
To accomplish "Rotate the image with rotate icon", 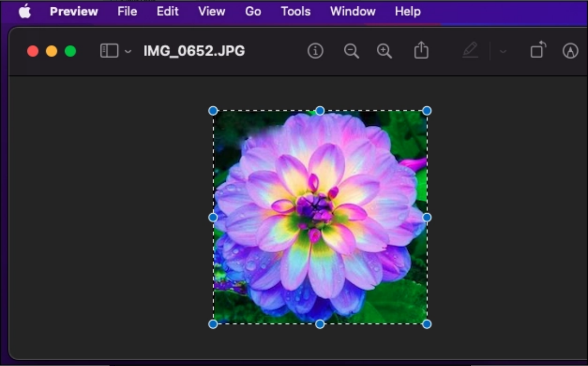I will point(538,50).
